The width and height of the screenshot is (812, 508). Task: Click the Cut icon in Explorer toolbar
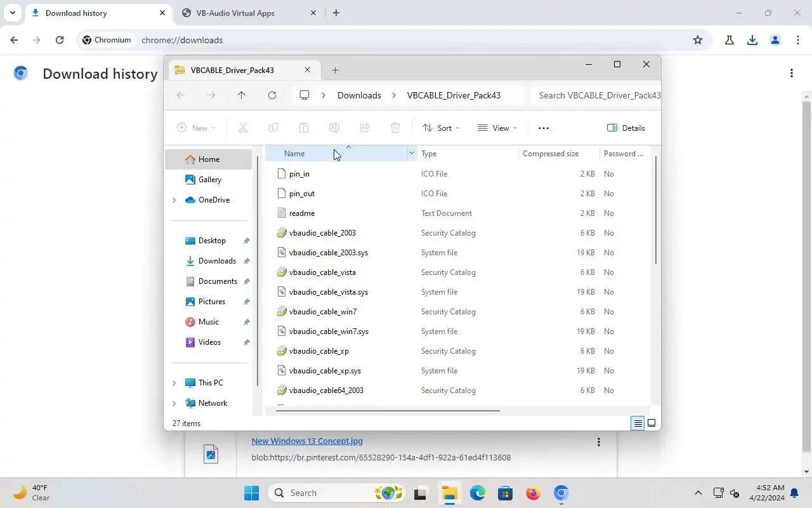(243, 128)
